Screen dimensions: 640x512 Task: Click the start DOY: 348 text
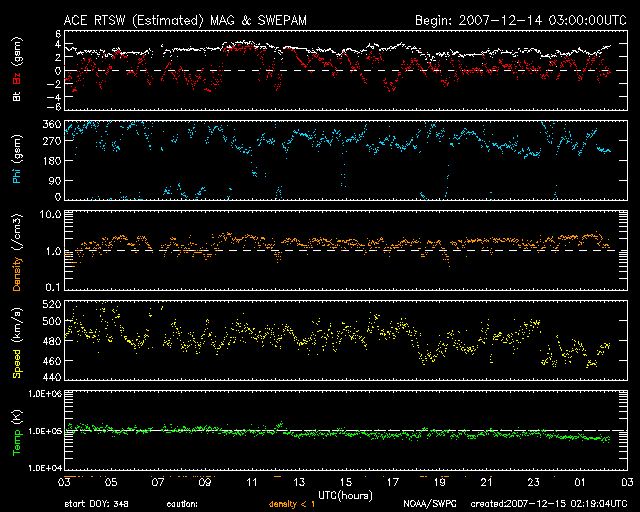click(x=98, y=504)
